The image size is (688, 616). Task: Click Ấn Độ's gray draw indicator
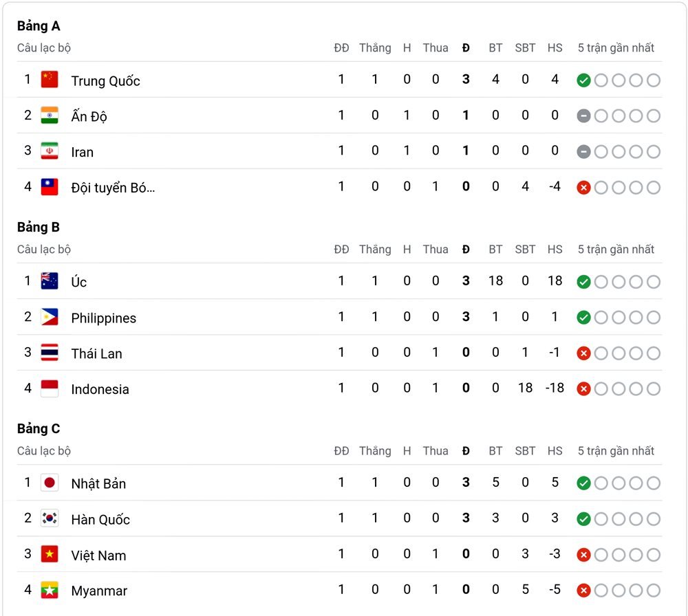coord(583,115)
